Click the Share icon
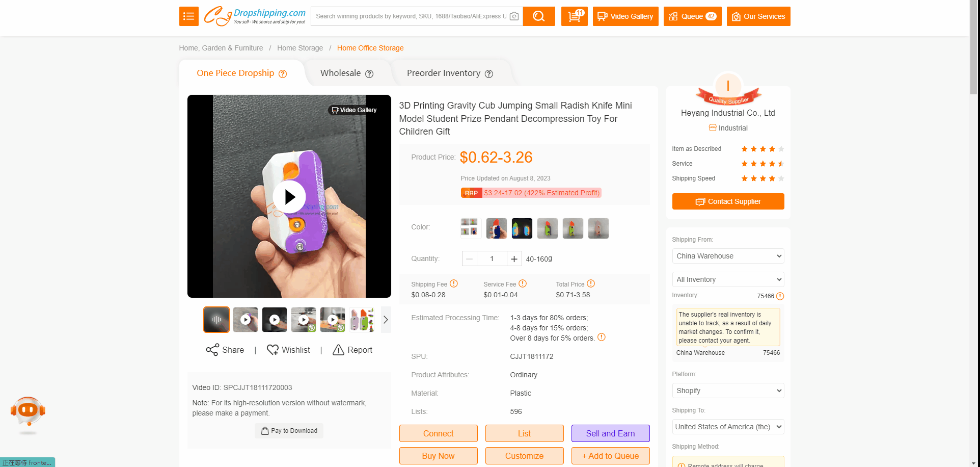Viewport: 980px width, 467px height. (212, 350)
